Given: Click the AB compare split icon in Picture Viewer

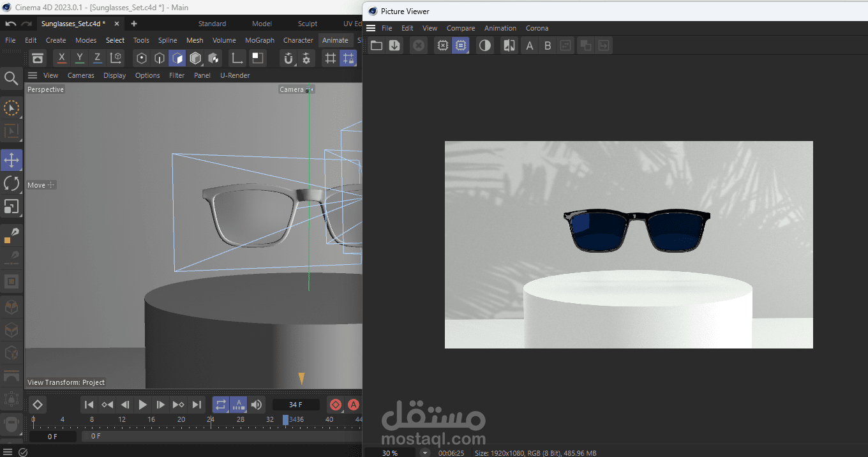Looking at the screenshot, I should (x=509, y=45).
